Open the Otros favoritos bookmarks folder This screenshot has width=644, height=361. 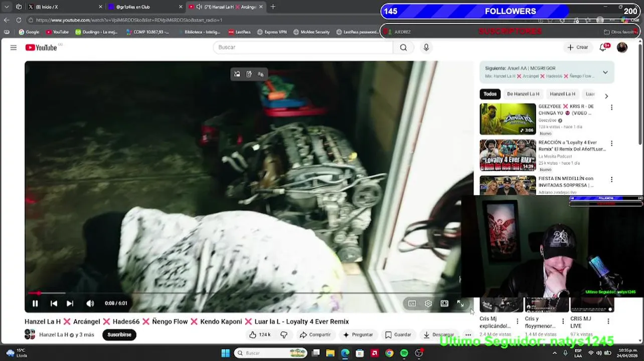coord(620,32)
